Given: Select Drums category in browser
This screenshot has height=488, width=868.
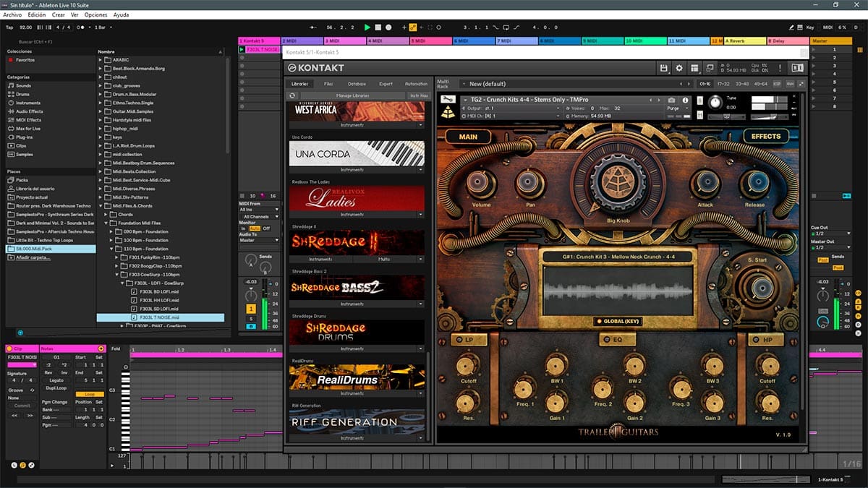Looking at the screenshot, I should coord(23,94).
